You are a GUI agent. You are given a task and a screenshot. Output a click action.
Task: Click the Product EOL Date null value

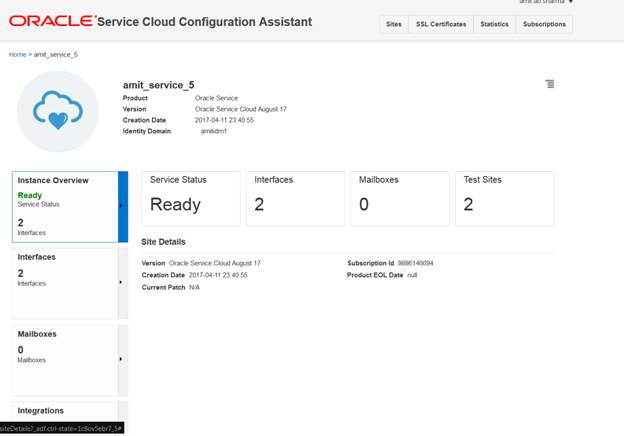412,275
